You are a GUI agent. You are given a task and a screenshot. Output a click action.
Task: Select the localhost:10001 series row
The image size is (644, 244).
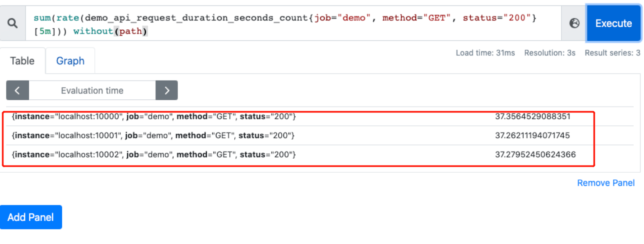tap(320, 135)
